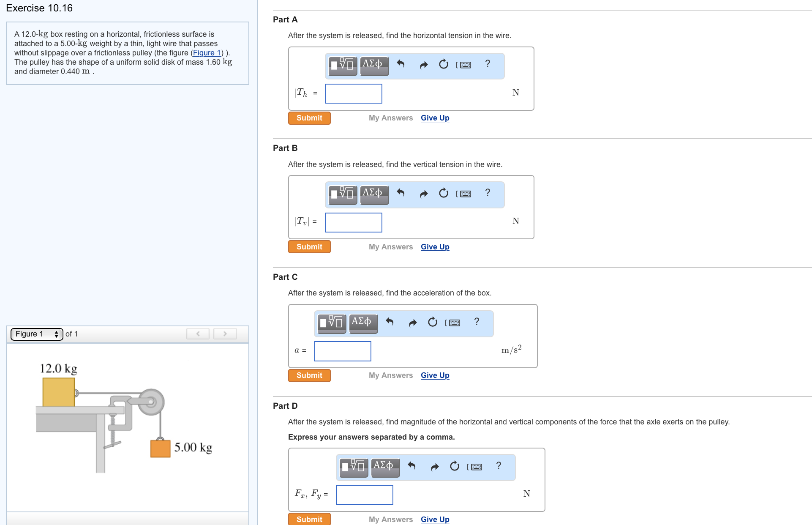Open help for Part C editor
812x525 pixels.
pos(477,322)
